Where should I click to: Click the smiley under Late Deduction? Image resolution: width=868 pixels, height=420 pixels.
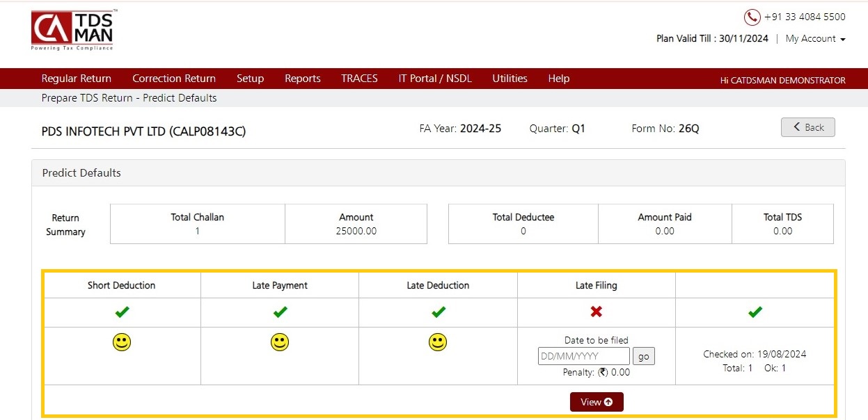point(438,342)
